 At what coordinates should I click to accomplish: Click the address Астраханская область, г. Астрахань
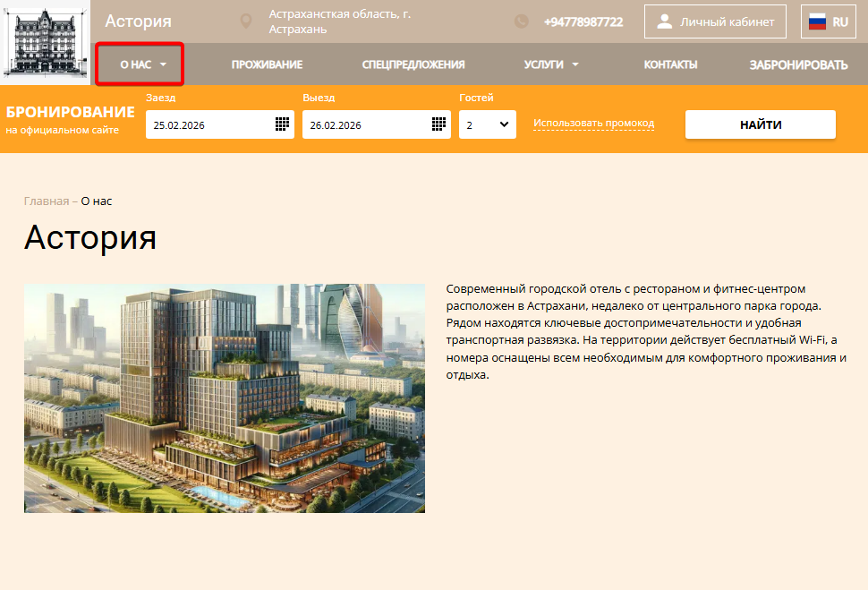(340, 21)
